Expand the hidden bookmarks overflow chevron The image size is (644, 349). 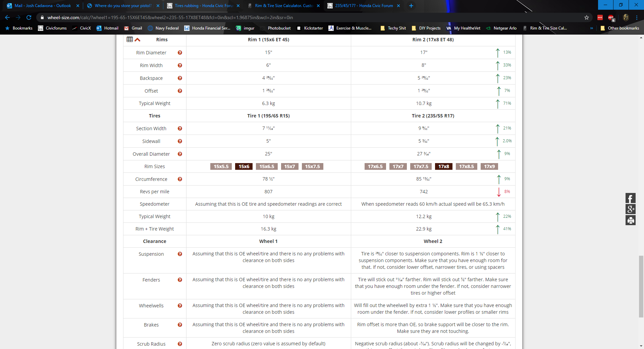tap(591, 28)
